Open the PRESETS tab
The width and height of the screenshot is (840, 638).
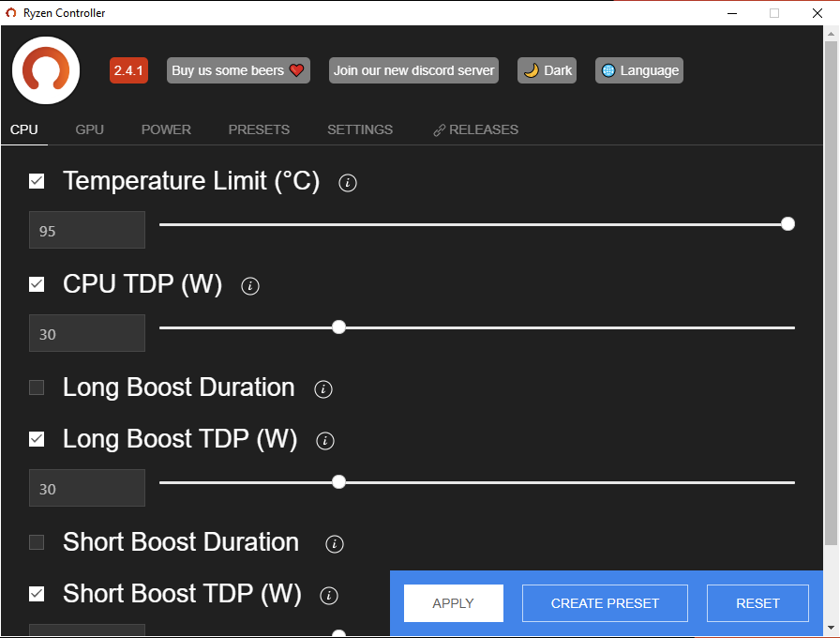click(x=260, y=129)
